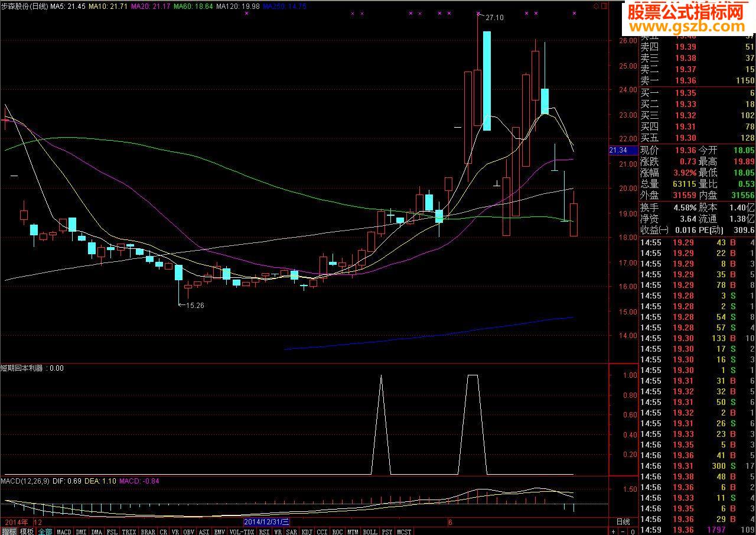756x535 pixels.
Task: Select the CCI indicator tab
Action: [x=322, y=531]
